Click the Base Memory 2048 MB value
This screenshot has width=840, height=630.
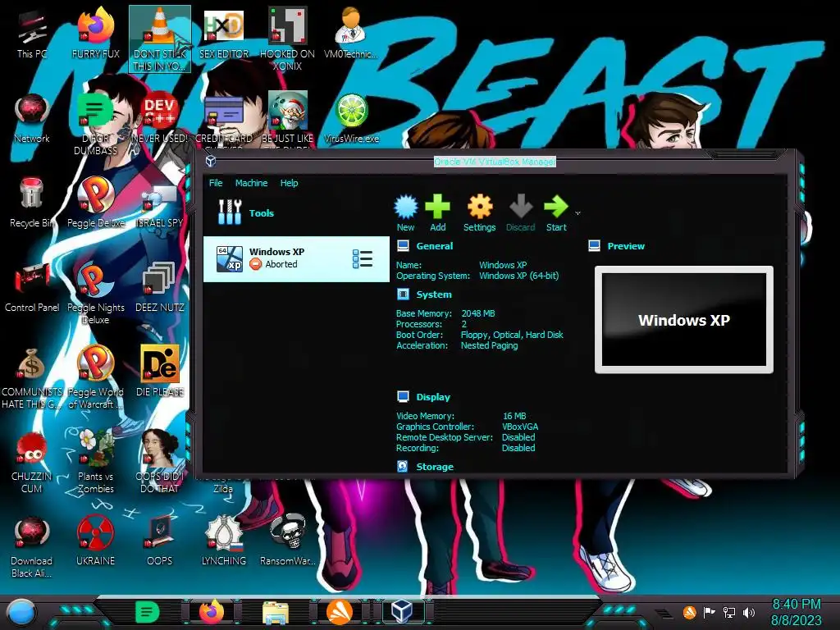[x=478, y=313]
